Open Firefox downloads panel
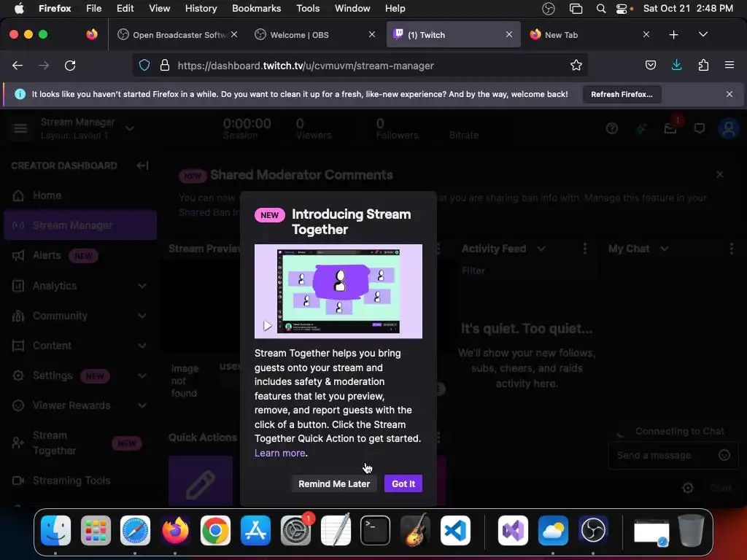 click(676, 65)
